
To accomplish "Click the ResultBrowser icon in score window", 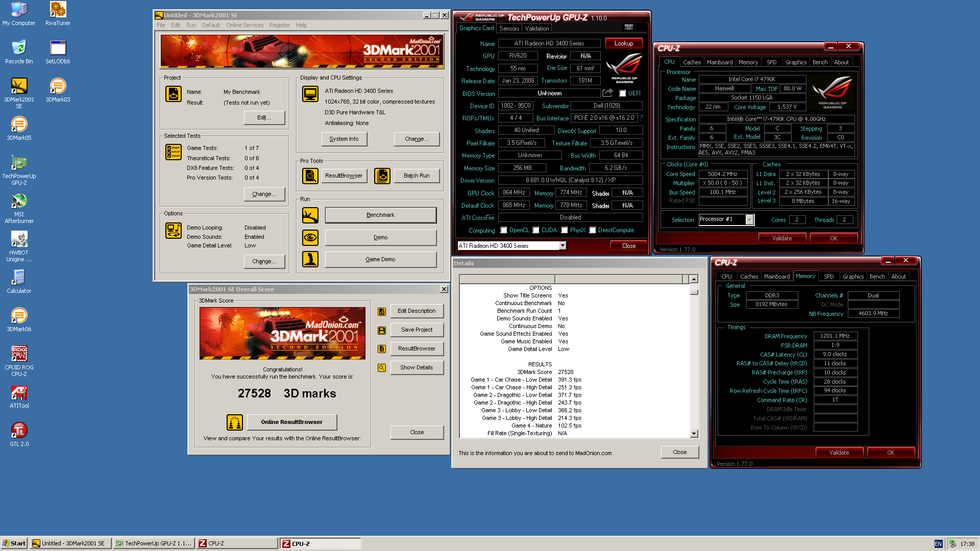I will [381, 349].
